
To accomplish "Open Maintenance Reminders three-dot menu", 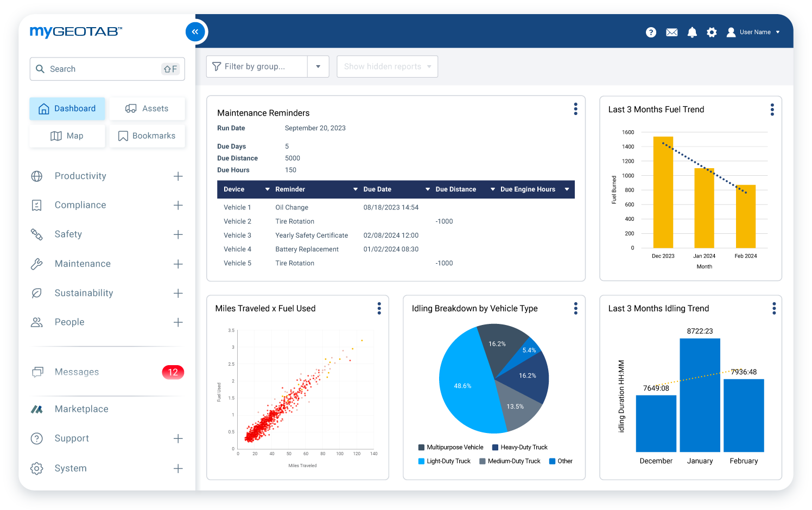I will point(575,109).
